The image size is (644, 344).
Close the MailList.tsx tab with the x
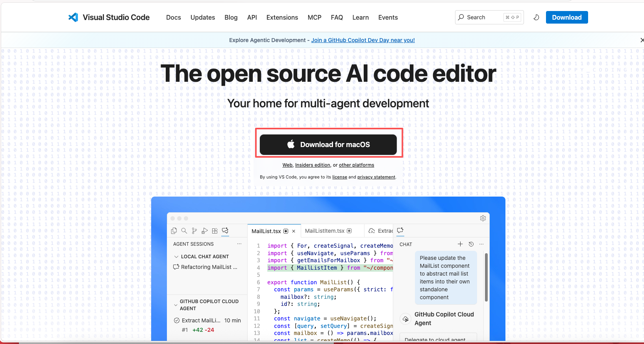pyautogui.click(x=294, y=231)
